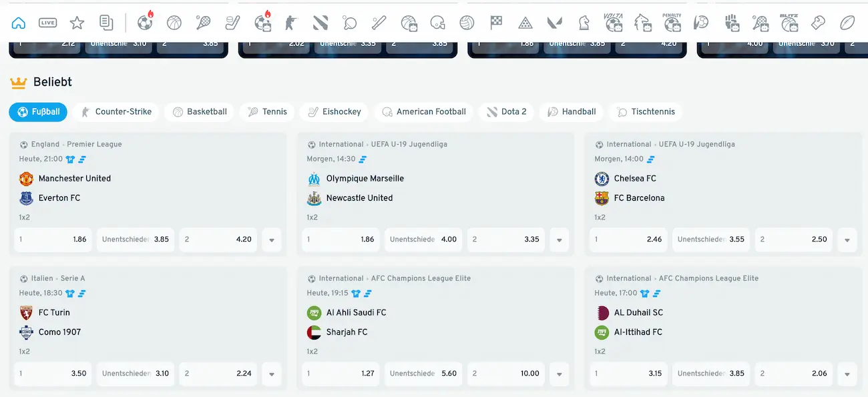Screen dimensions: 868x397
Task: Expand more betting markets for Manchester United match
Action: [x=272, y=239]
